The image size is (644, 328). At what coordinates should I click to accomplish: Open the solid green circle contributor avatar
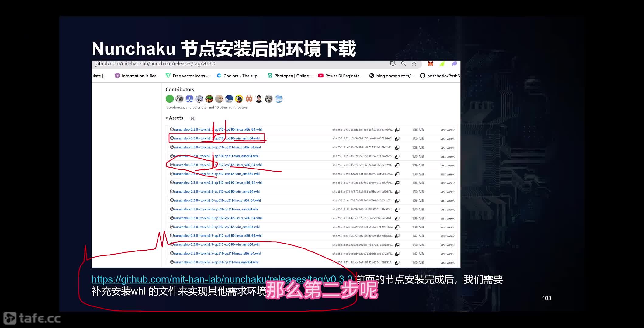(170, 99)
